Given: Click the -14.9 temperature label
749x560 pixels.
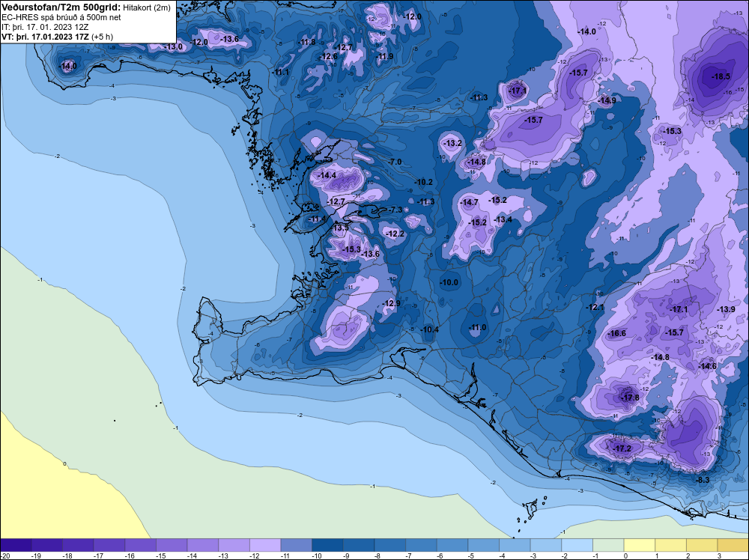Looking at the screenshot, I should coord(607,100).
